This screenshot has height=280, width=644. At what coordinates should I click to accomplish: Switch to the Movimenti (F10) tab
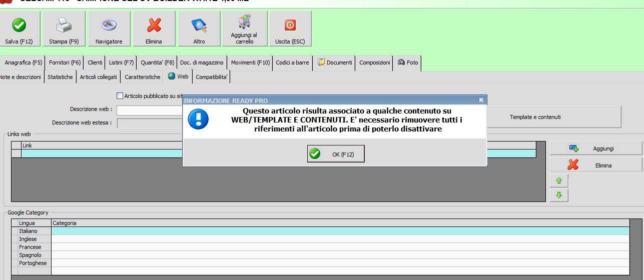coord(250,62)
